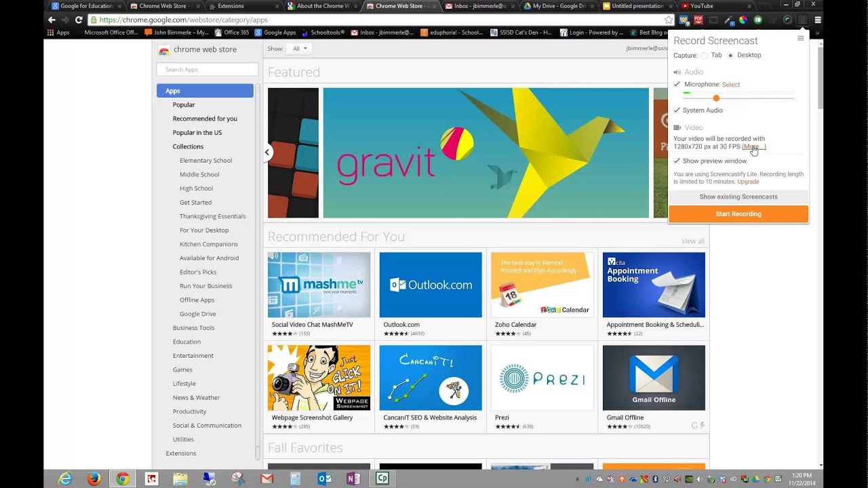The height and width of the screenshot is (488, 868).
Task: Expand video settings with More link
Action: 753,146
